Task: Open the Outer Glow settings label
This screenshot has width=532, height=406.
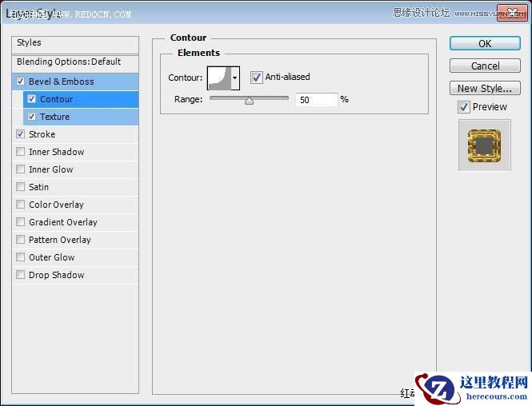Action: click(51, 258)
